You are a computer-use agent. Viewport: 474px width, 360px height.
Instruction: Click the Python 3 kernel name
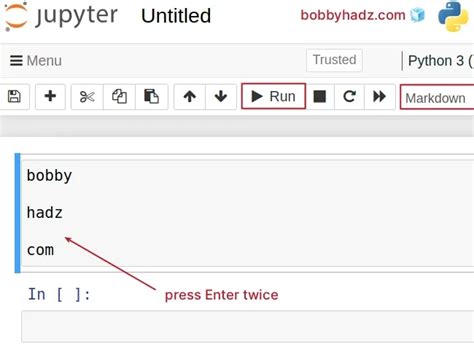pyautogui.click(x=441, y=61)
